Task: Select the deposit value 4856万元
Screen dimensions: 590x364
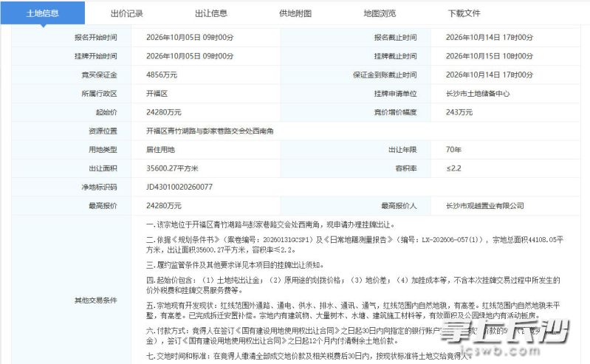Action: click(x=162, y=75)
